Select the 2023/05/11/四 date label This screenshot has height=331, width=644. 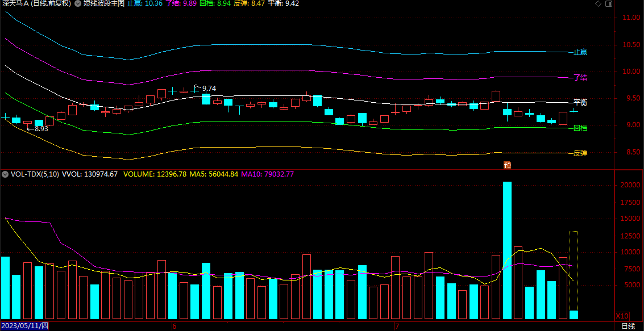point(24,326)
